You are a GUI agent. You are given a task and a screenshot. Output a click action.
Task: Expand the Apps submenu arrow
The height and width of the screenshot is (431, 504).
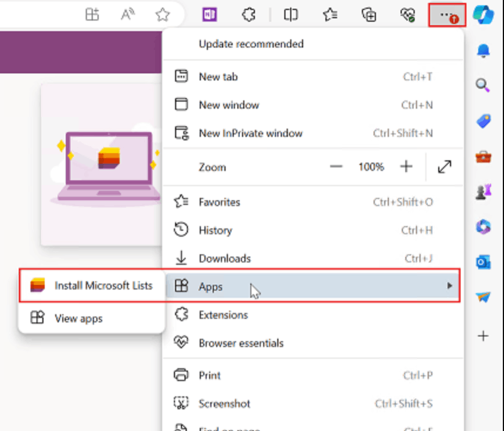click(450, 286)
